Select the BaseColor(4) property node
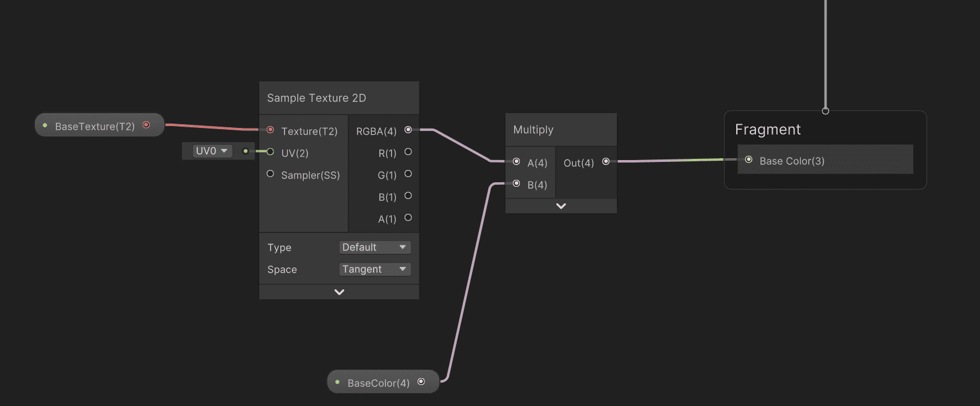The height and width of the screenshot is (406, 980). [383, 382]
